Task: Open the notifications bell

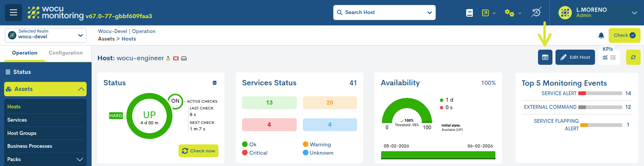Action: pyautogui.click(x=601, y=35)
